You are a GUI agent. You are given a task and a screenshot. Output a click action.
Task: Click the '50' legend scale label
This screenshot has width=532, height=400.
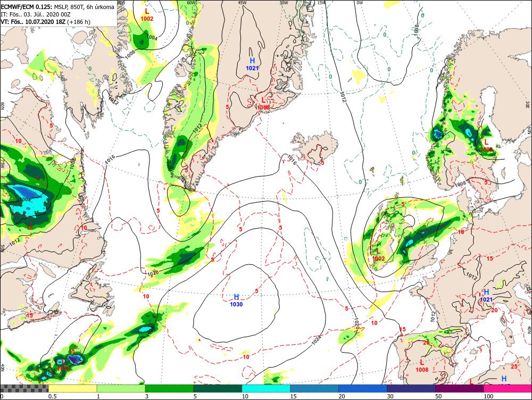click(x=439, y=396)
